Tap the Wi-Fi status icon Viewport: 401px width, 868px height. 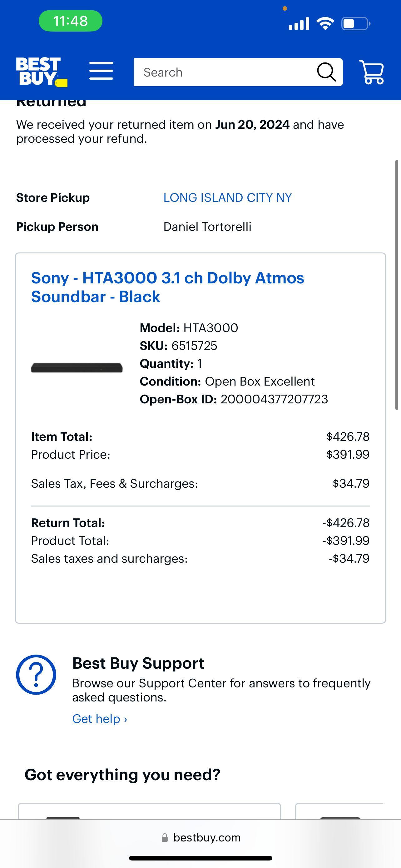coord(325,23)
